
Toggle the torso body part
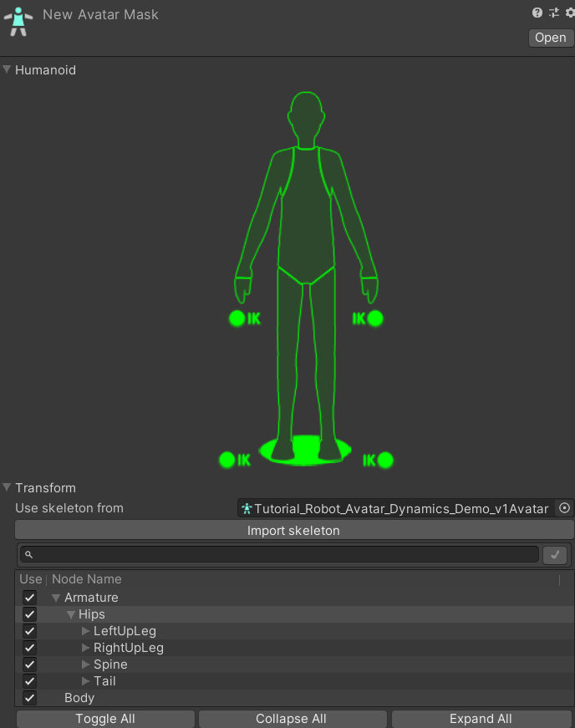tap(306, 214)
